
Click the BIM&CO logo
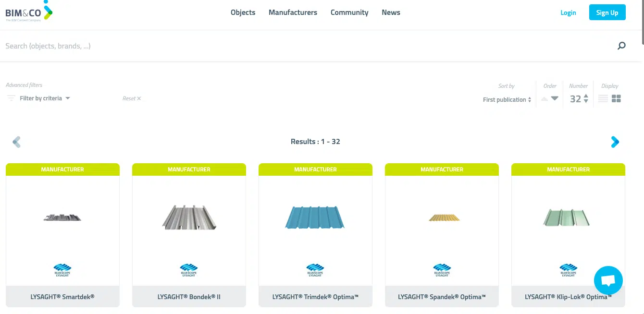[x=26, y=12]
